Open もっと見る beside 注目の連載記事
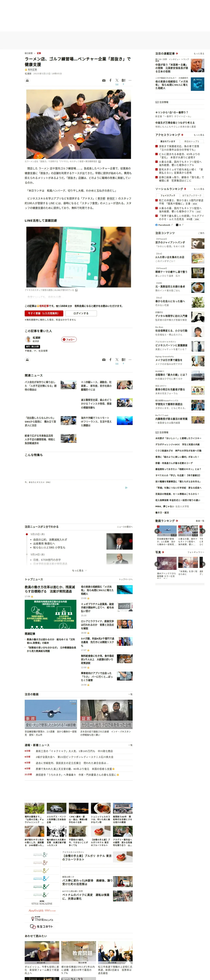Screen dimensions: 210x980 [199, 54]
